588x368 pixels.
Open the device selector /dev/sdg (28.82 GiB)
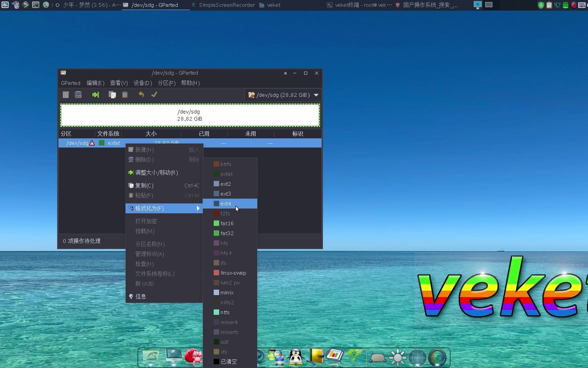click(283, 95)
